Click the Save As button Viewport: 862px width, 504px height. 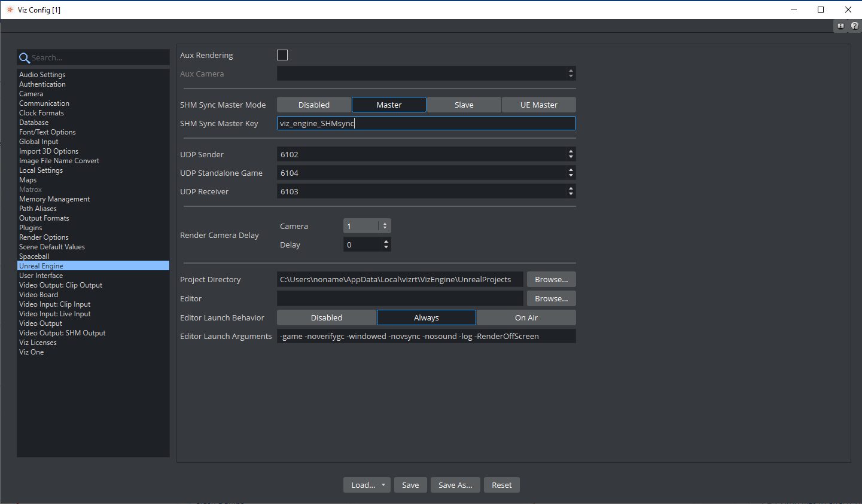(x=455, y=485)
